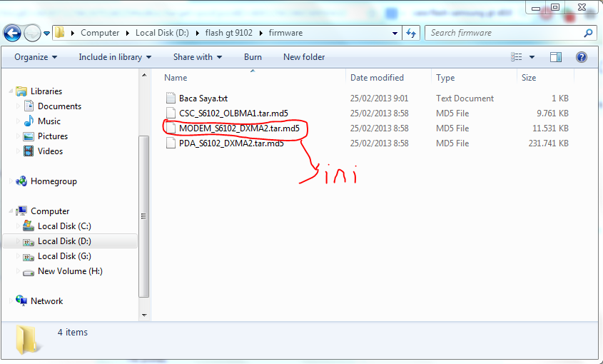Screen dimensions: 603x364
Task: Click the search magnifier icon
Action: tap(588, 33)
